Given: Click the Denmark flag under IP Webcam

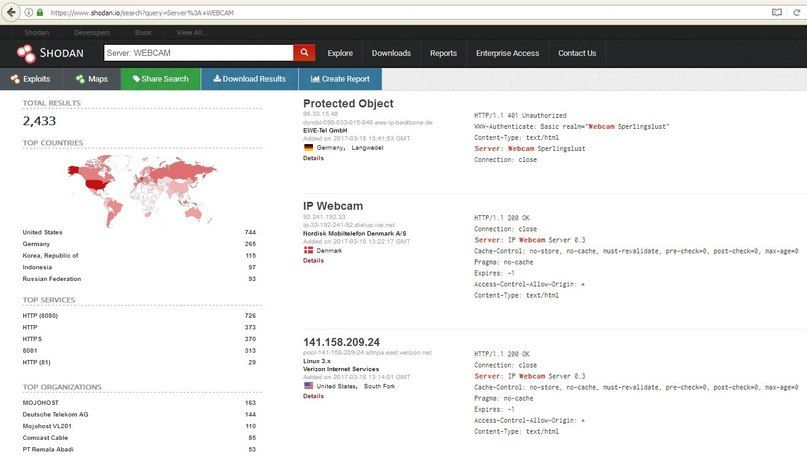Looking at the screenshot, I should 308,250.
